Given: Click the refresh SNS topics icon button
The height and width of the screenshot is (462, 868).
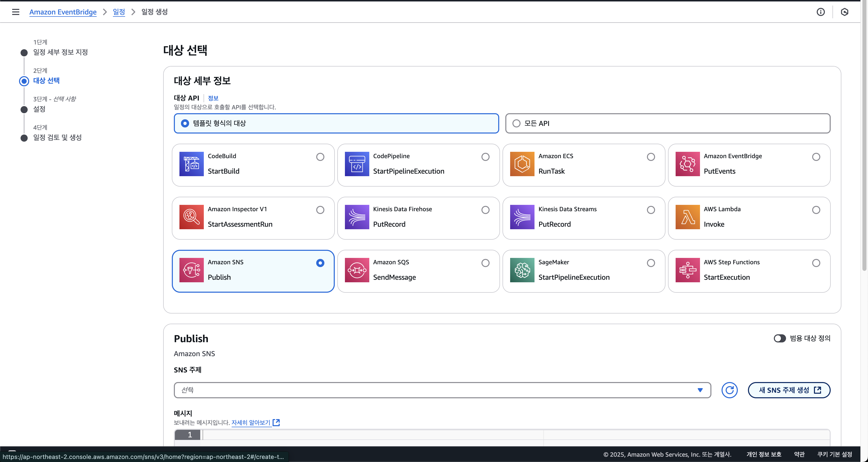Looking at the screenshot, I should tap(729, 390).
